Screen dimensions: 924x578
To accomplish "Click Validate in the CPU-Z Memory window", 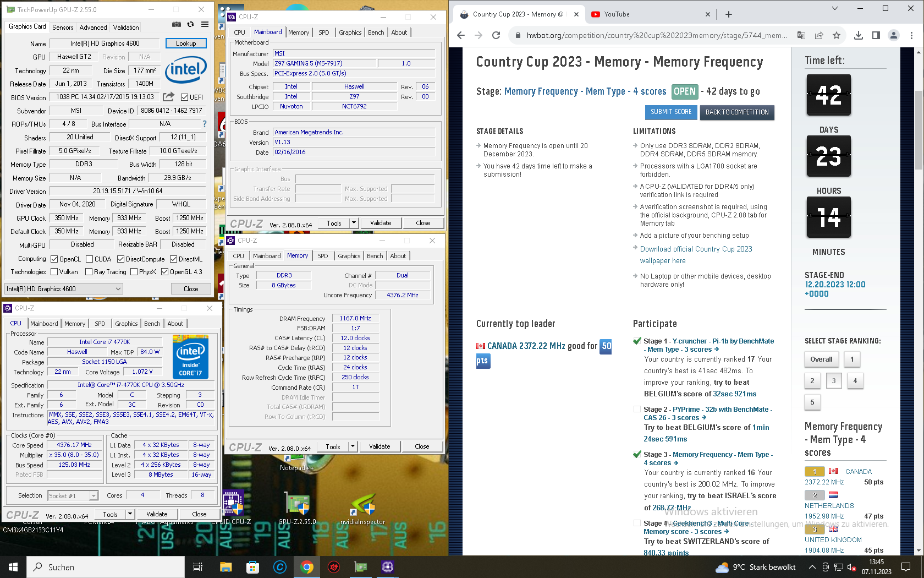I will click(380, 446).
